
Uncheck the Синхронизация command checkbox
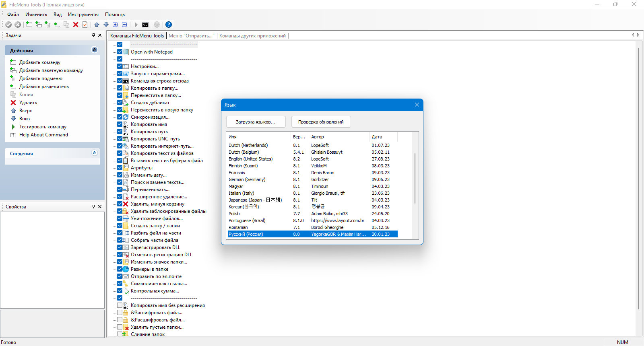pos(120,117)
